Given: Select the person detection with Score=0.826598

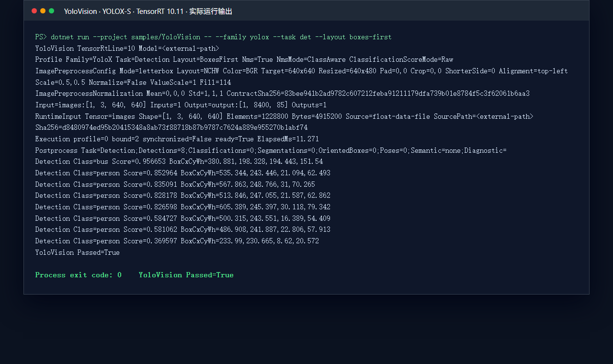Looking at the screenshot, I should (183, 207).
